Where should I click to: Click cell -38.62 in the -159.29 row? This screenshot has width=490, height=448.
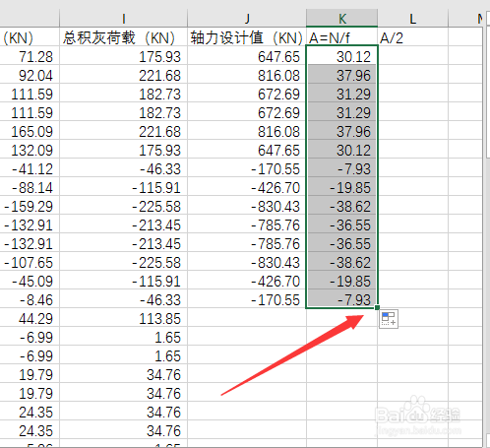[x=341, y=205]
